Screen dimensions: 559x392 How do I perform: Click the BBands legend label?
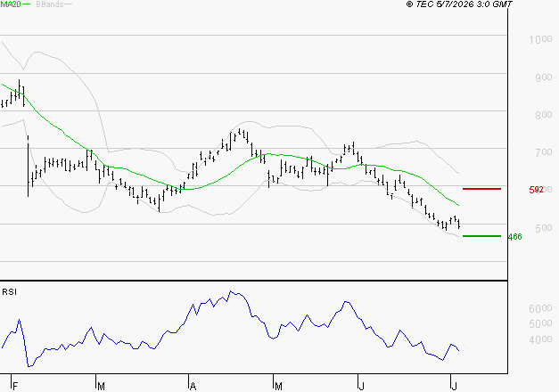(x=50, y=4)
